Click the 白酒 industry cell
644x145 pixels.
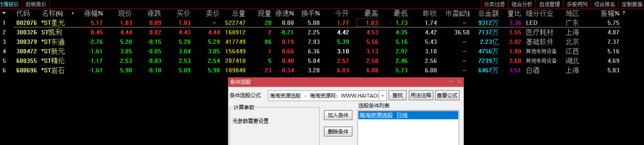[x=532, y=70]
